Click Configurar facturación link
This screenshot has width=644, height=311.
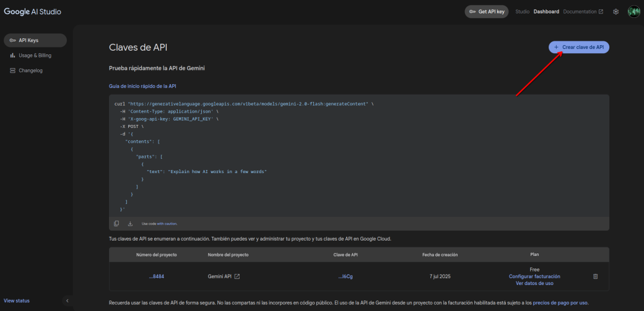click(x=534, y=276)
